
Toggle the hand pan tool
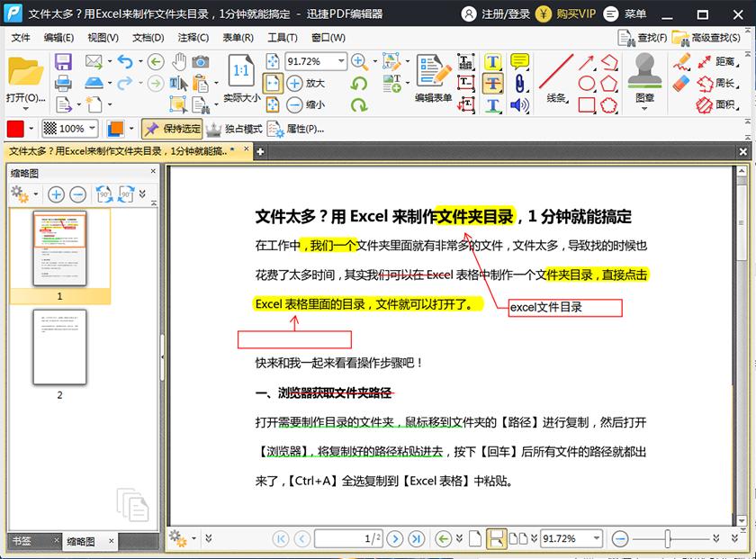(177, 63)
